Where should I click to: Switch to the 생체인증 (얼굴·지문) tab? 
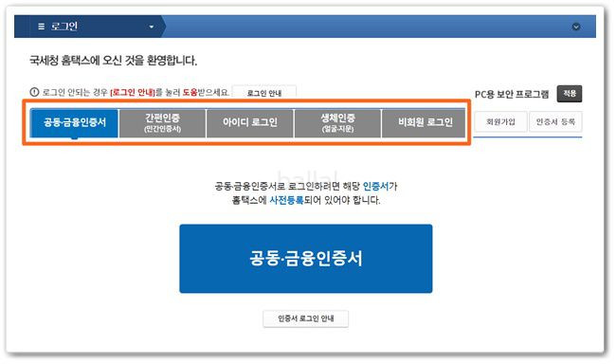pyautogui.click(x=337, y=123)
